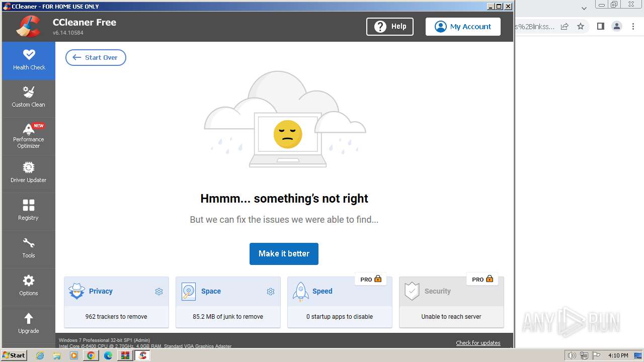Click the Check for updates link
The height and width of the screenshot is (362, 644).
[x=478, y=343]
